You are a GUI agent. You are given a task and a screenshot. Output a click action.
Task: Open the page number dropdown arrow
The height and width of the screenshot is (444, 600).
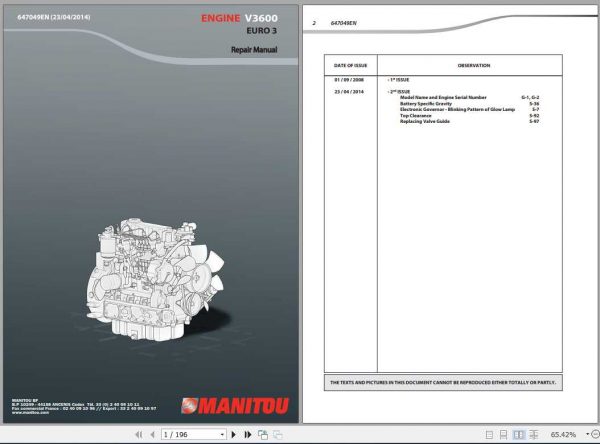click(222, 435)
